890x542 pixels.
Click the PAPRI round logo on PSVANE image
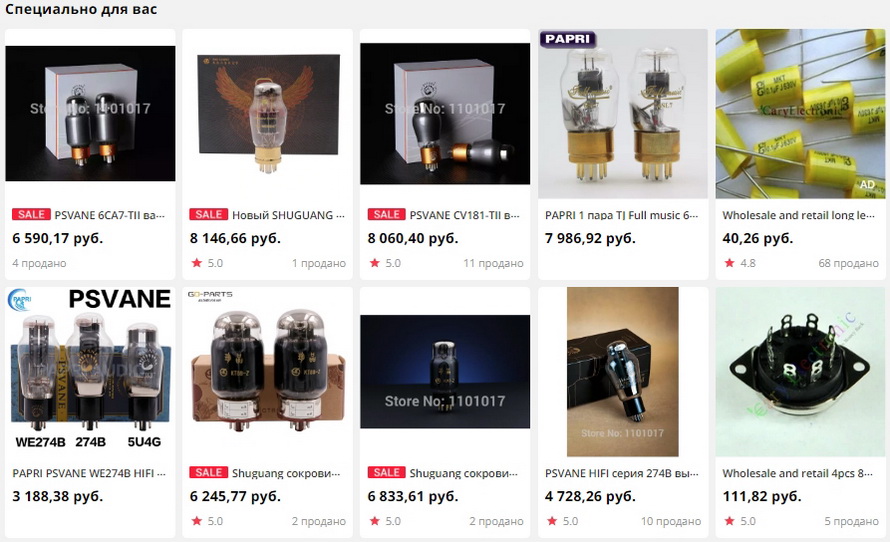(x=20, y=301)
